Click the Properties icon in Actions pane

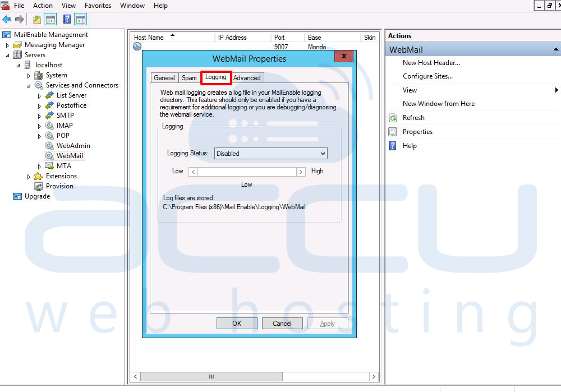393,132
